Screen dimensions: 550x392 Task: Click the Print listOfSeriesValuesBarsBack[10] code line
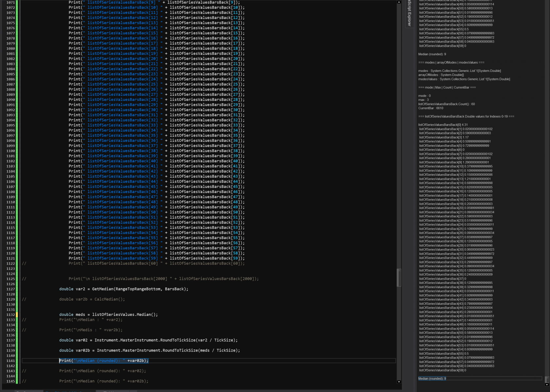point(157,8)
